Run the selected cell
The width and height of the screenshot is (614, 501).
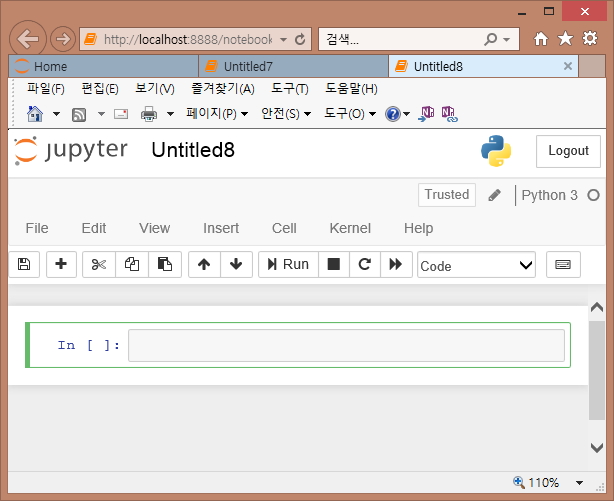[288, 264]
